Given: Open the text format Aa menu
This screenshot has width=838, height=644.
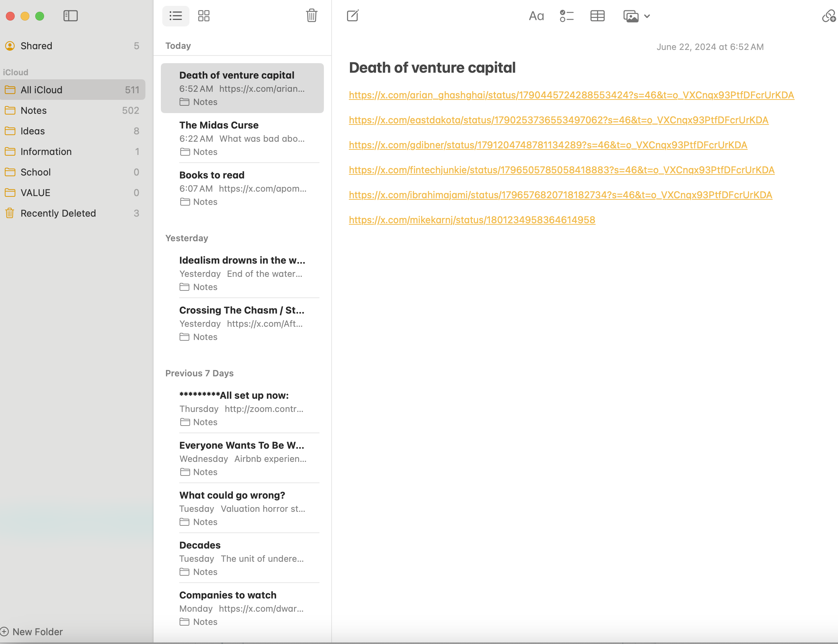Looking at the screenshot, I should click(536, 16).
